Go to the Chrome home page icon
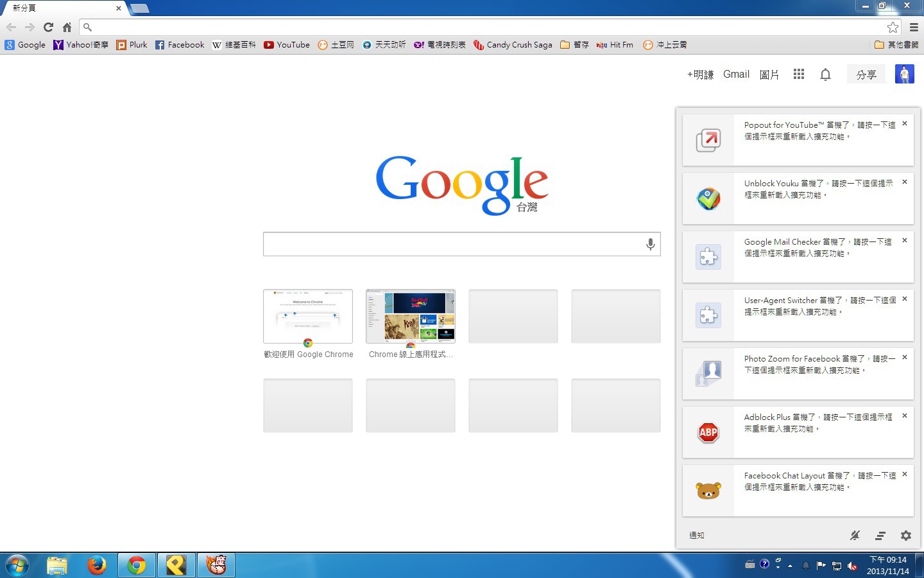 pos(67,27)
